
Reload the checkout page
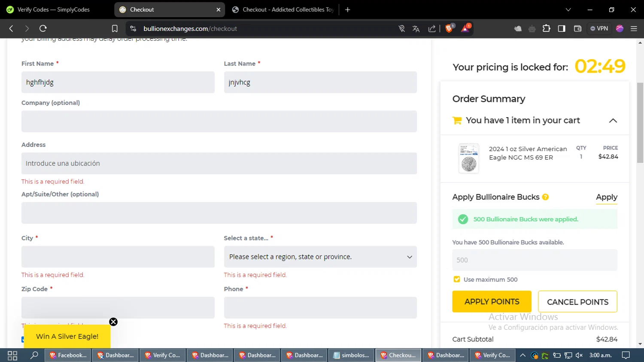43,28
